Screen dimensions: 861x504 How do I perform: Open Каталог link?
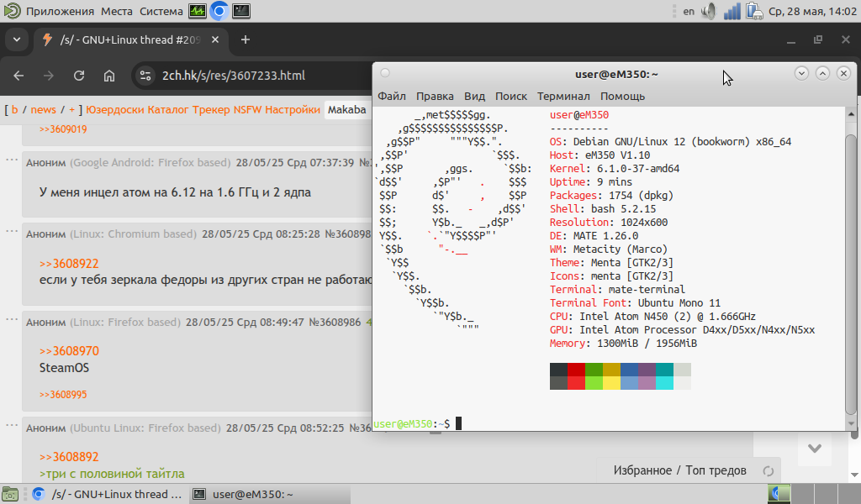(168, 110)
